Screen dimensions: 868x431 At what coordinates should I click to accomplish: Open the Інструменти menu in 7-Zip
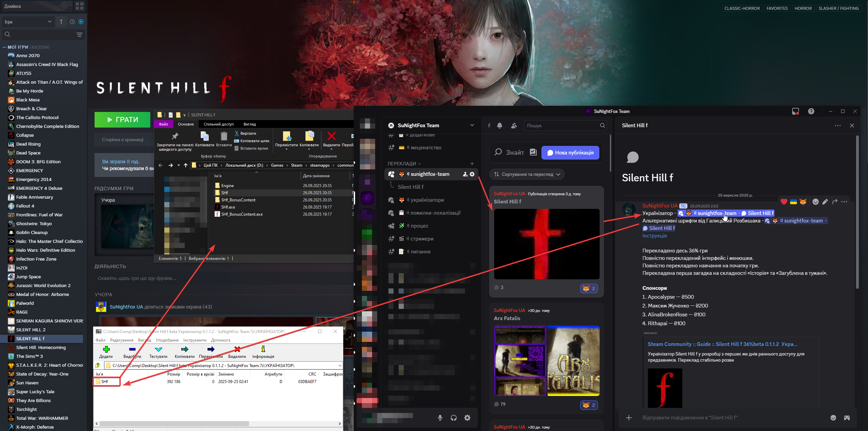[195, 340]
